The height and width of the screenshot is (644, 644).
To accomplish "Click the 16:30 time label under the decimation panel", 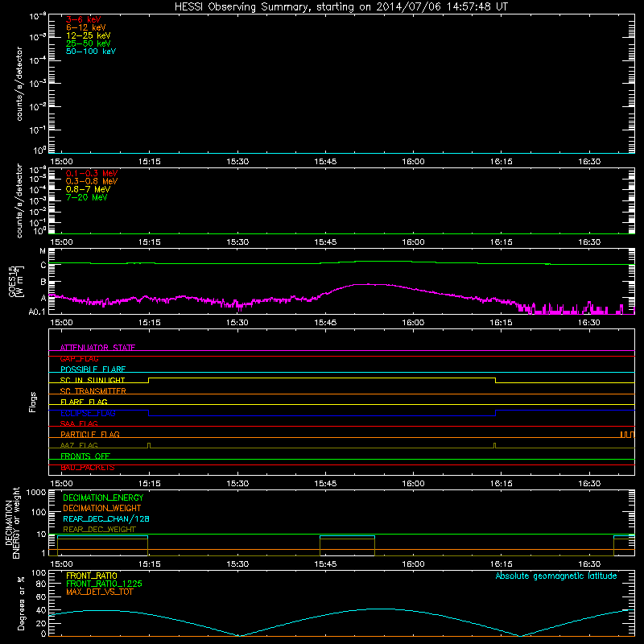I will pos(589,564).
